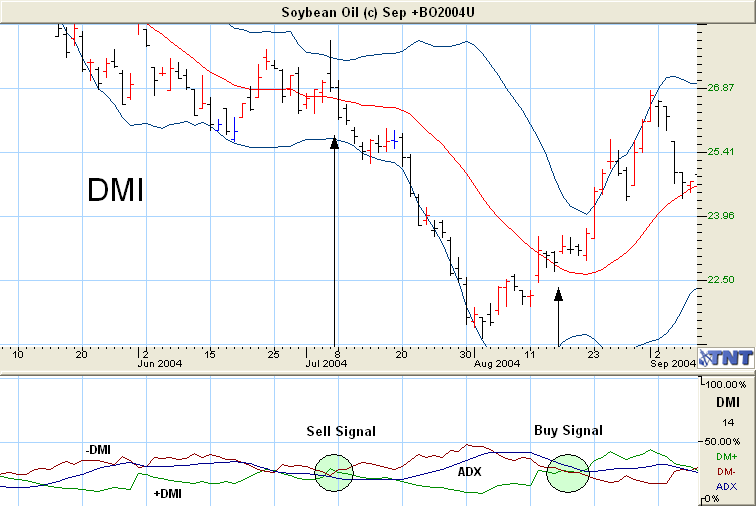The image size is (756, 506).
Task: Click the 22.50 price axis label
Action: 722,280
